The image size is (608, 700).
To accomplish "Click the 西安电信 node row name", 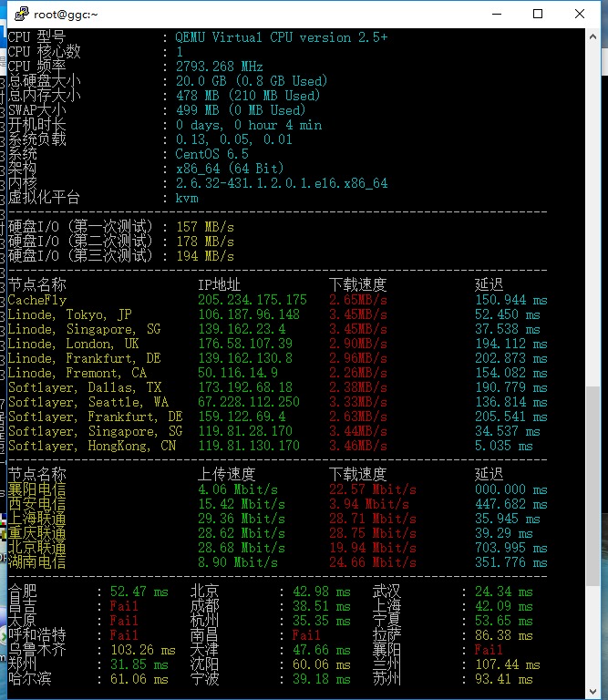I will point(37,504).
